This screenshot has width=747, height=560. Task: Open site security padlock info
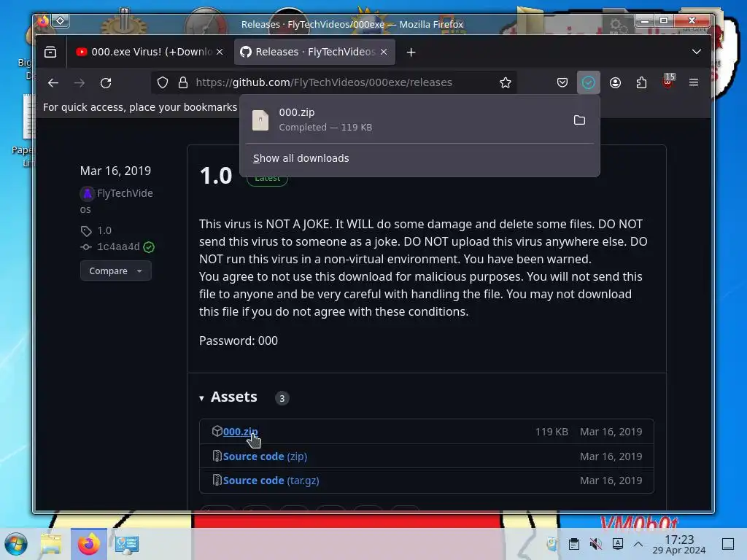183,83
